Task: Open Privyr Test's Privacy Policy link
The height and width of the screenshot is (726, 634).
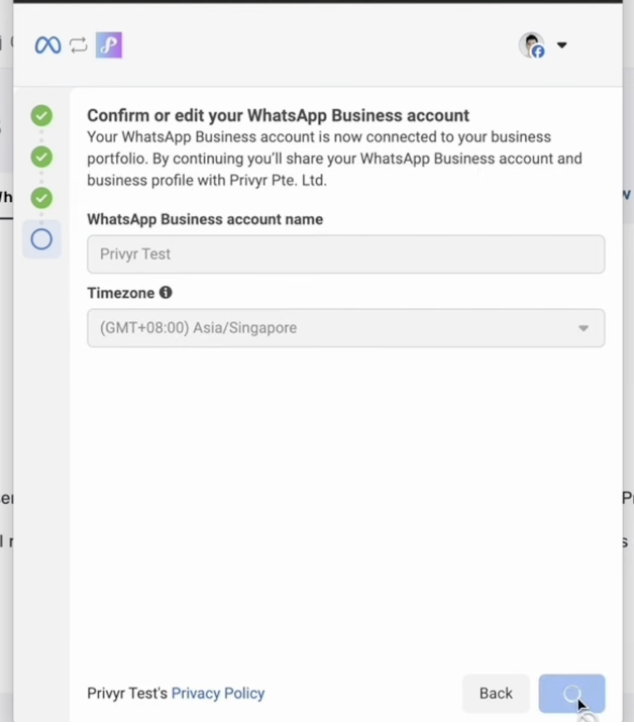Action: [218, 693]
